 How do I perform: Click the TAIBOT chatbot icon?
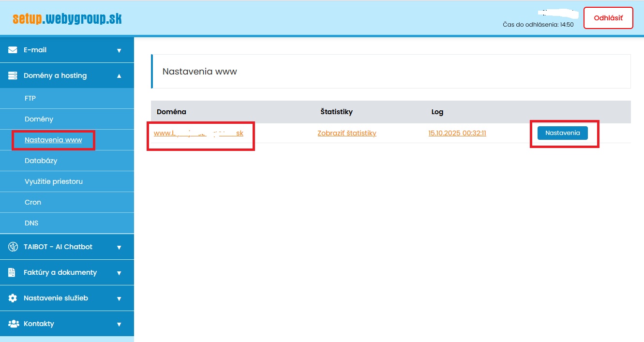click(13, 247)
